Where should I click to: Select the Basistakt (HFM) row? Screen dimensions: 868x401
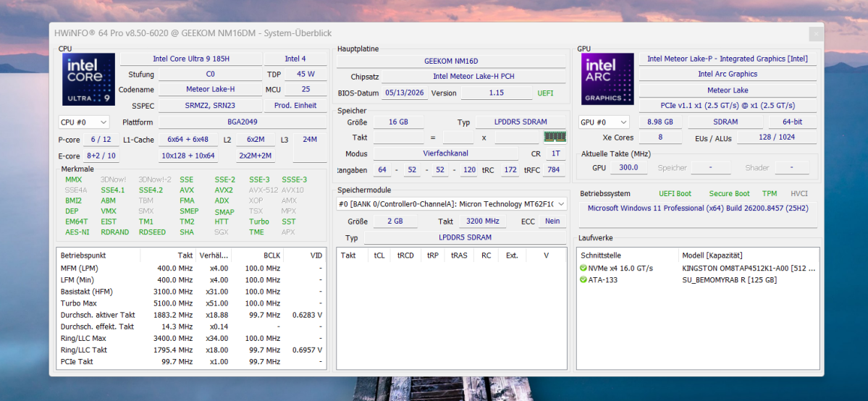(x=192, y=291)
